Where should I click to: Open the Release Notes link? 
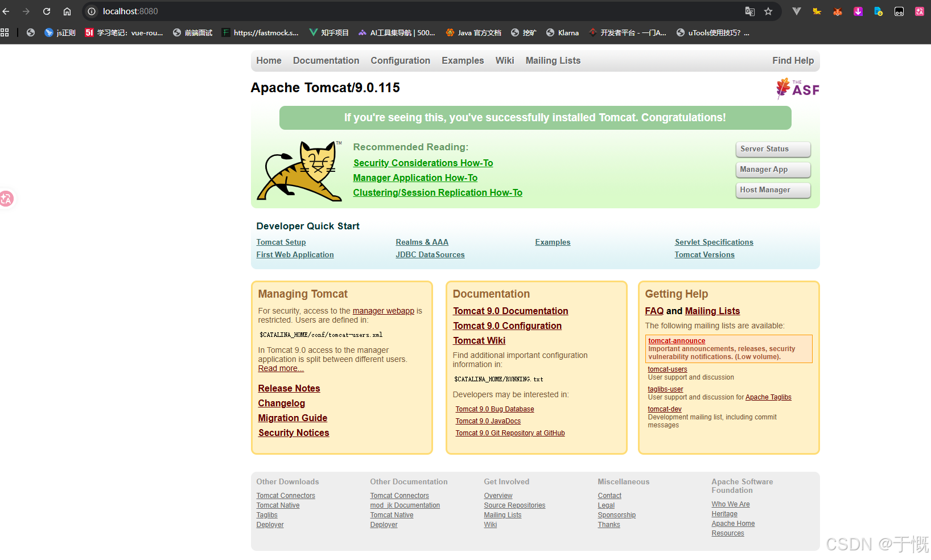click(x=289, y=388)
